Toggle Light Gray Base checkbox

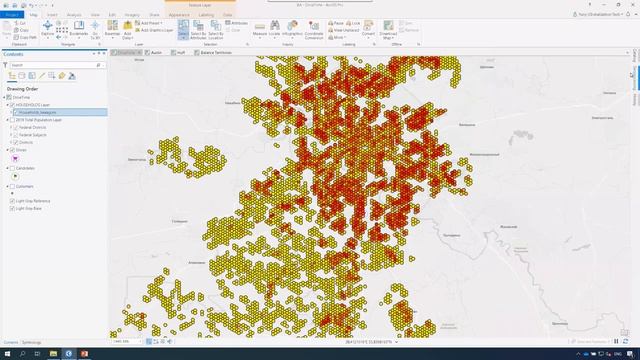(12, 208)
